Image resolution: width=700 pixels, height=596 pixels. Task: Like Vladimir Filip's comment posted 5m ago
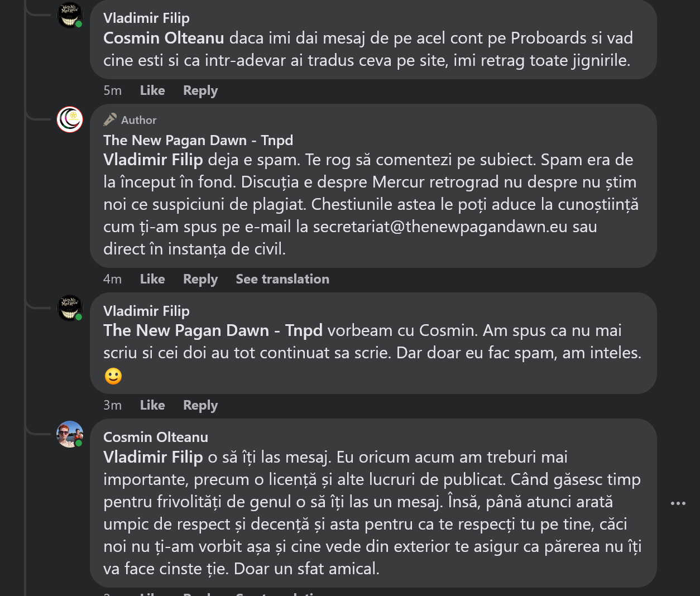pos(152,90)
